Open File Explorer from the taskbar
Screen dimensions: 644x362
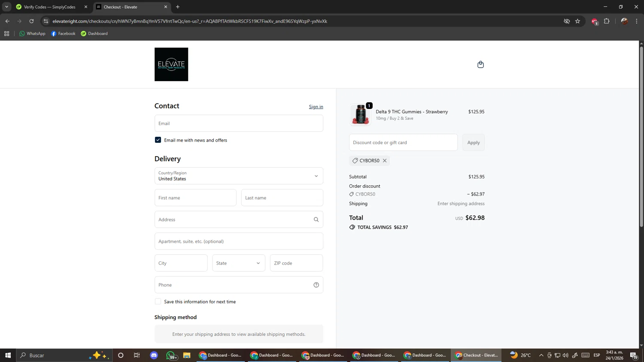pos(187,355)
